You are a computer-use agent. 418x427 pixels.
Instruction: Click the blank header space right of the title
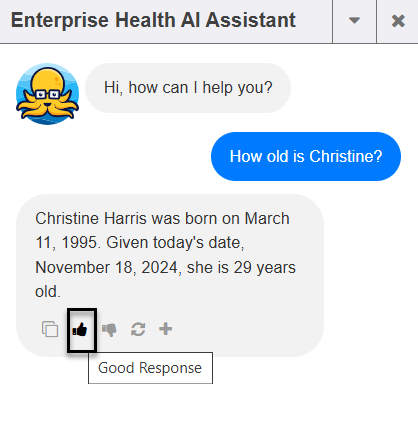click(314, 21)
